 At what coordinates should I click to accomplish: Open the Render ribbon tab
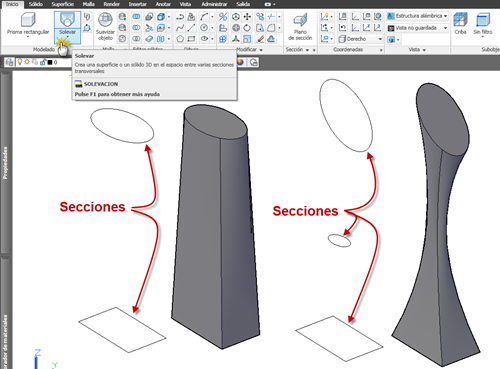point(112,4)
